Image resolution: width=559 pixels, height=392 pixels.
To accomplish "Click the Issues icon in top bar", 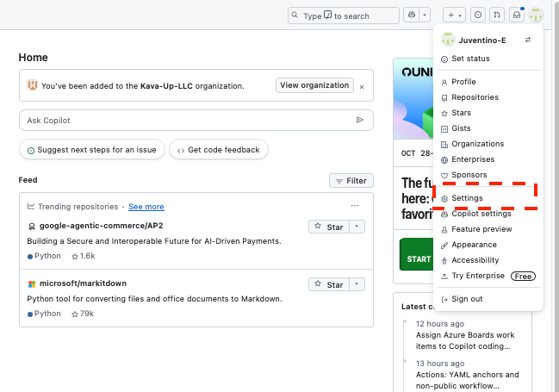I will 478,16.
